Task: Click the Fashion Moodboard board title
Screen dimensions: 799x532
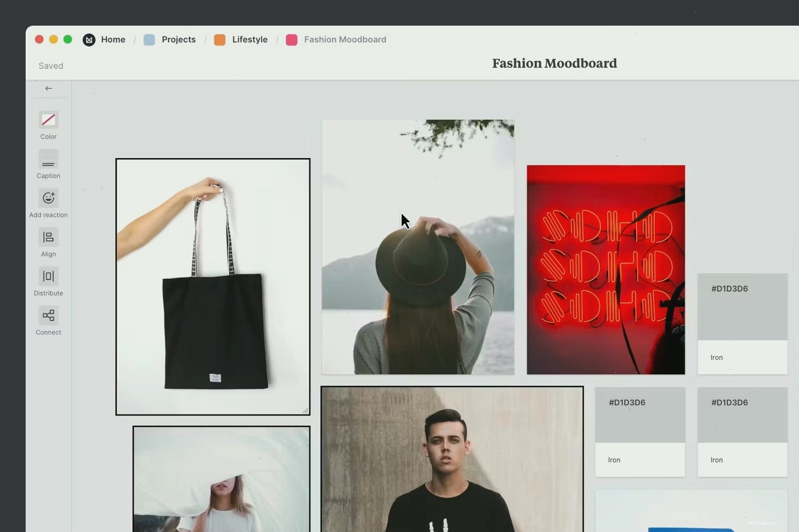Action: (554, 64)
